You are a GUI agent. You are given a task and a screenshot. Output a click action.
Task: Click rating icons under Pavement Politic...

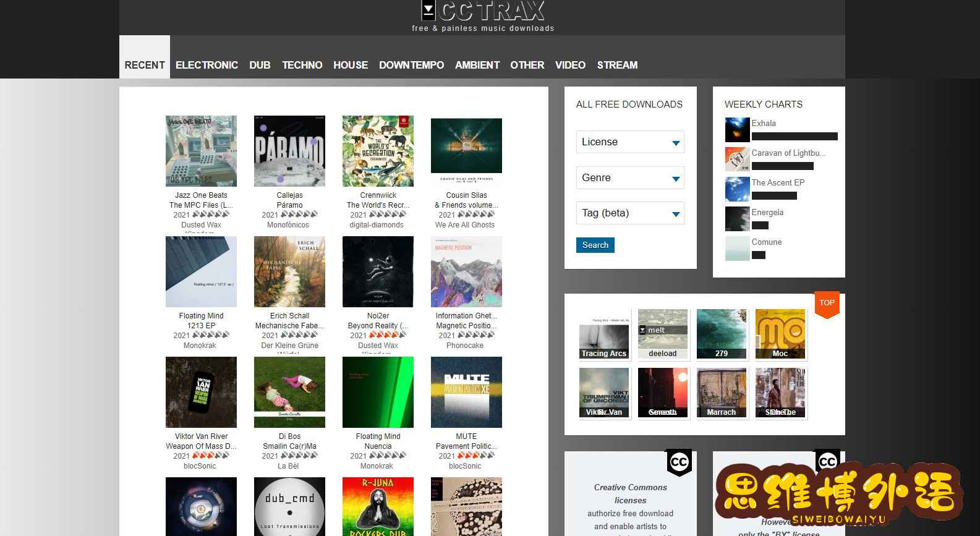pos(476,456)
